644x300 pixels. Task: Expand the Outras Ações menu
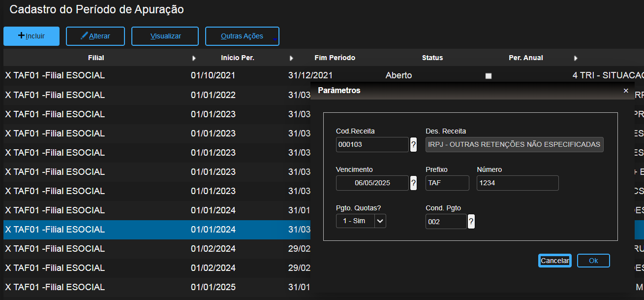(x=242, y=36)
